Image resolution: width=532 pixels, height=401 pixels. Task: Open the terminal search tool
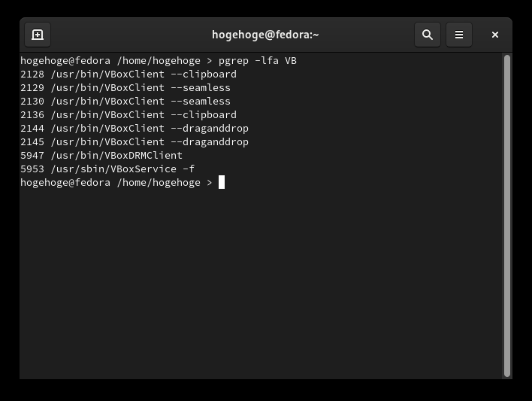pos(427,35)
